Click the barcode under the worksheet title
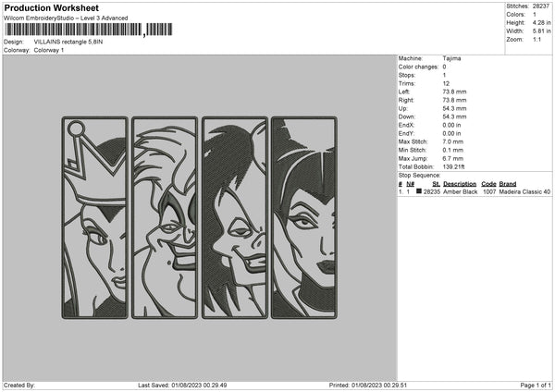555x392 pixels. (x=89, y=30)
